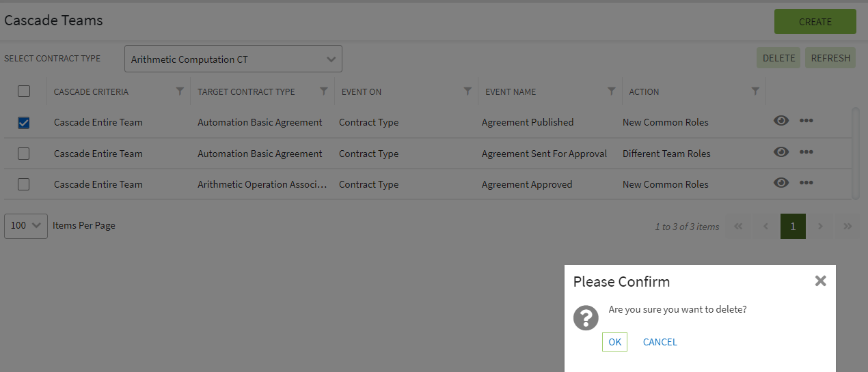Image resolution: width=868 pixels, height=372 pixels.
Task: Select page 1 in pagination
Action: [x=793, y=227]
